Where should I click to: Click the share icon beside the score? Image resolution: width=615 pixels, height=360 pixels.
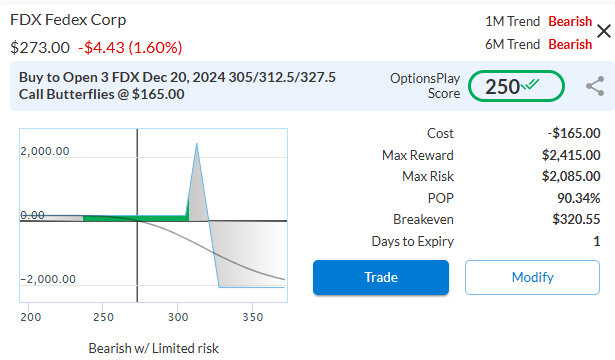tap(595, 86)
